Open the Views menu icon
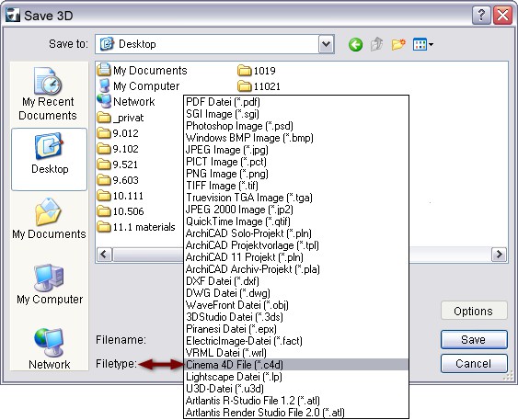The height and width of the screenshot is (420, 518). 423,44
